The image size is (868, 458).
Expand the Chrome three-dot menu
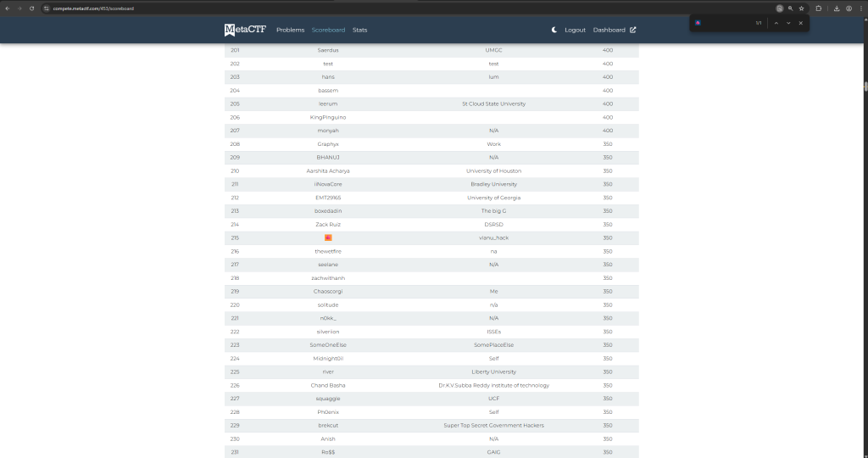[860, 8]
